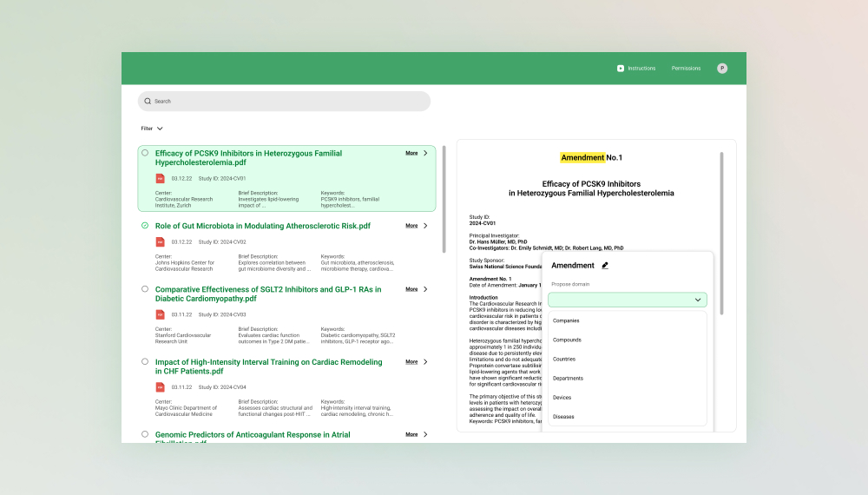Click Study ID: 2024-CV04 text
The width and height of the screenshot is (868, 495).
point(222,387)
